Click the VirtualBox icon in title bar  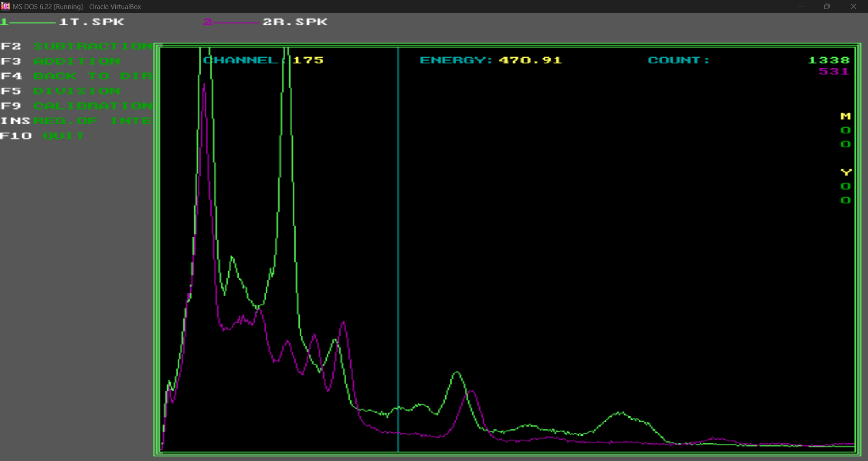point(5,6)
